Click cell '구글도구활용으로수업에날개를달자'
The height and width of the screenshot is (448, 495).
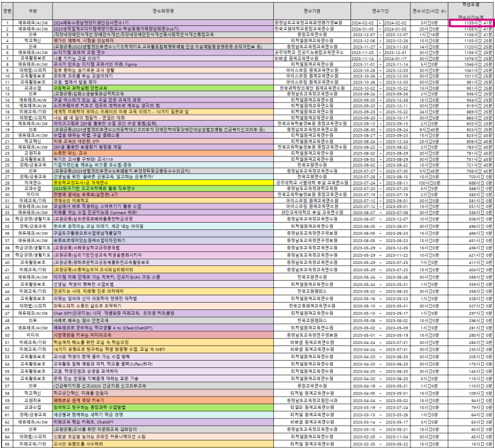click(x=163, y=233)
